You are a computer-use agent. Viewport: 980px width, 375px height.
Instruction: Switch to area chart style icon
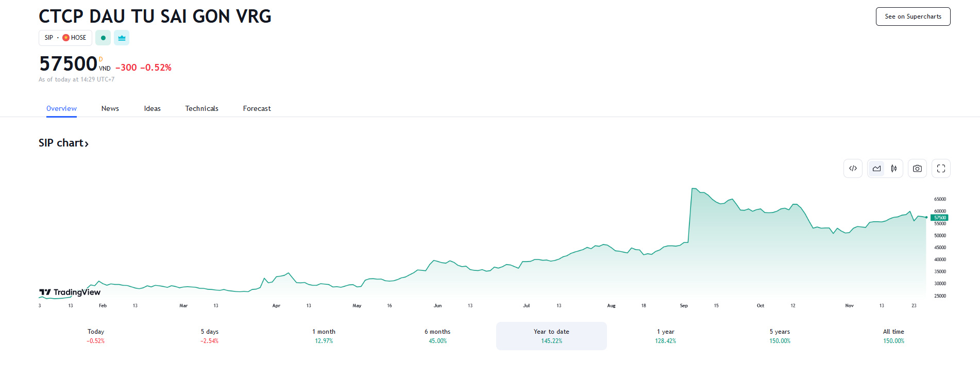(x=876, y=169)
